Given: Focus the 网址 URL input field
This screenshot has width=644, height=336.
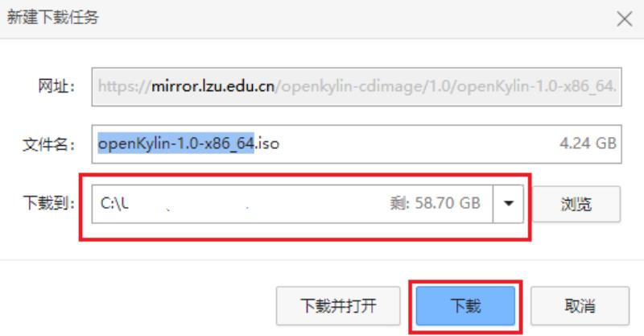Looking at the screenshot, I should (357, 87).
